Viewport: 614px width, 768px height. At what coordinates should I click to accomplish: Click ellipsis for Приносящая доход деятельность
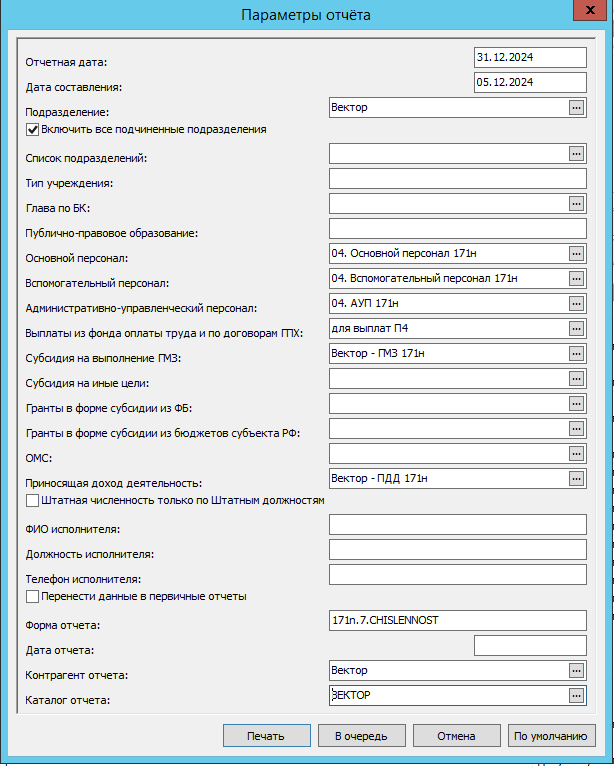(x=576, y=479)
